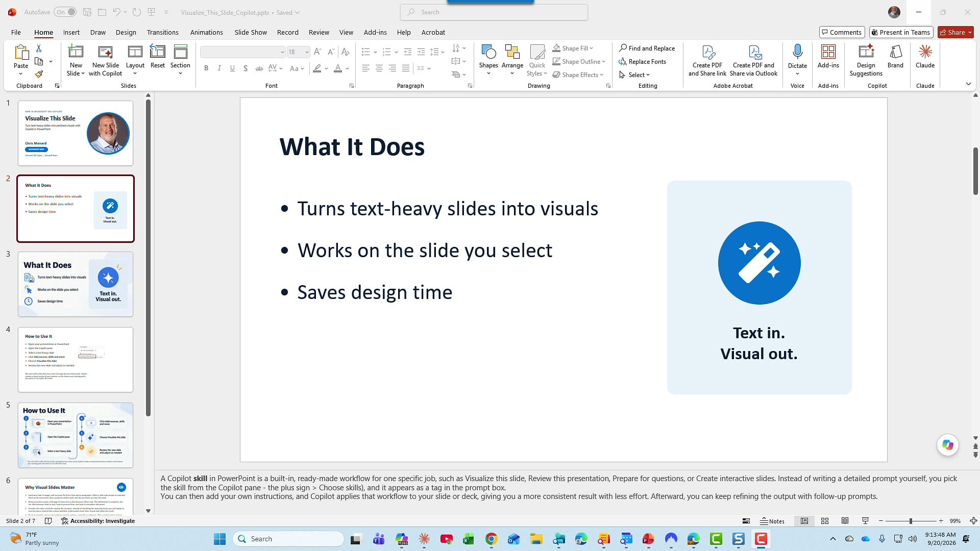This screenshot has width=980, height=551.
Task: Toggle Text Shadow formatting
Action: (246, 68)
